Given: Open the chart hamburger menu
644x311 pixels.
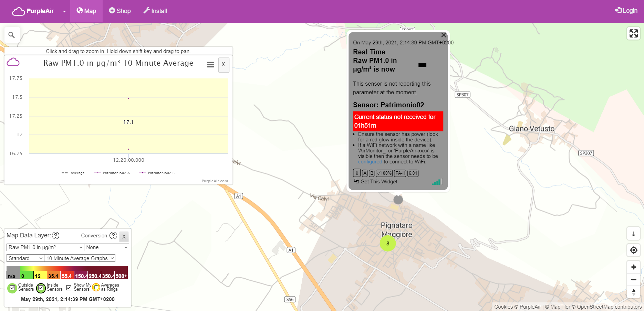Looking at the screenshot, I should coord(210,65).
